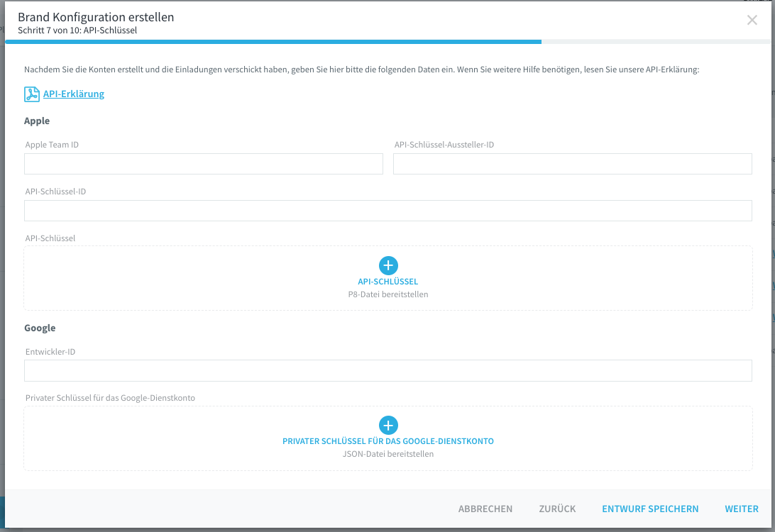
Task: Click the API-SCHLÜSSEL upload label
Action: click(388, 282)
